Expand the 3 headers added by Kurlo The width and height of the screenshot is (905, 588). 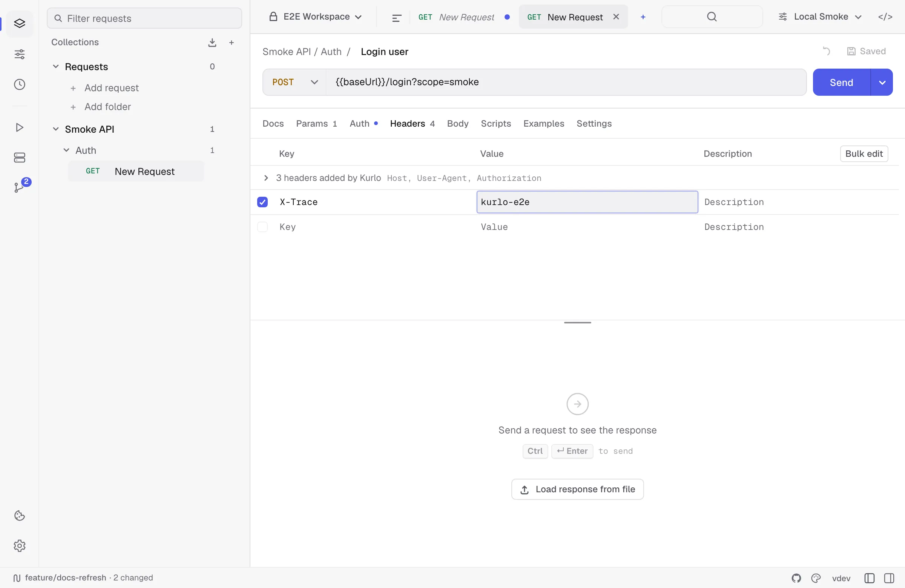(266, 178)
